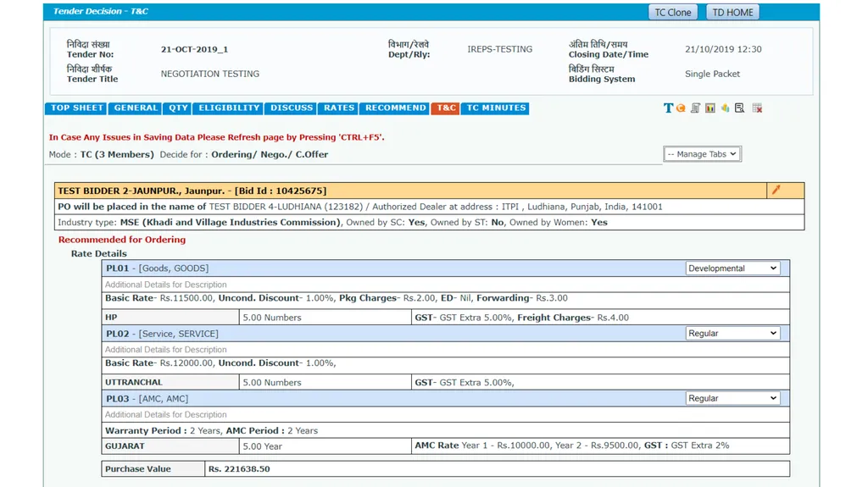The width and height of the screenshot is (868, 487).
Task: Open the RECOMMEND tab
Action: click(x=395, y=108)
